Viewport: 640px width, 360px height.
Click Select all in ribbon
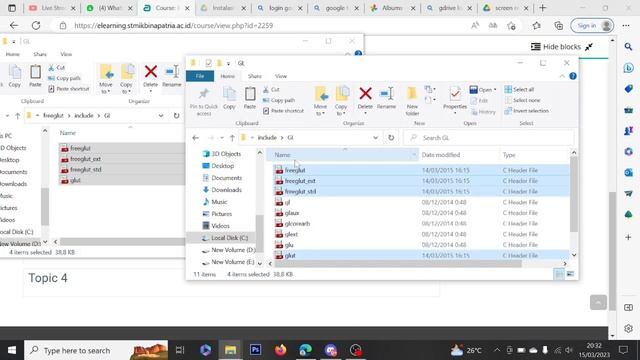[x=519, y=89]
